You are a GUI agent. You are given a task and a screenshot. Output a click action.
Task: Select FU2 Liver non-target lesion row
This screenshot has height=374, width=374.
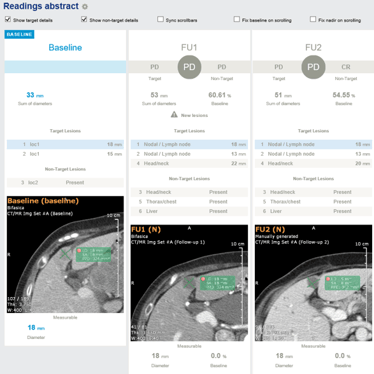point(313,211)
